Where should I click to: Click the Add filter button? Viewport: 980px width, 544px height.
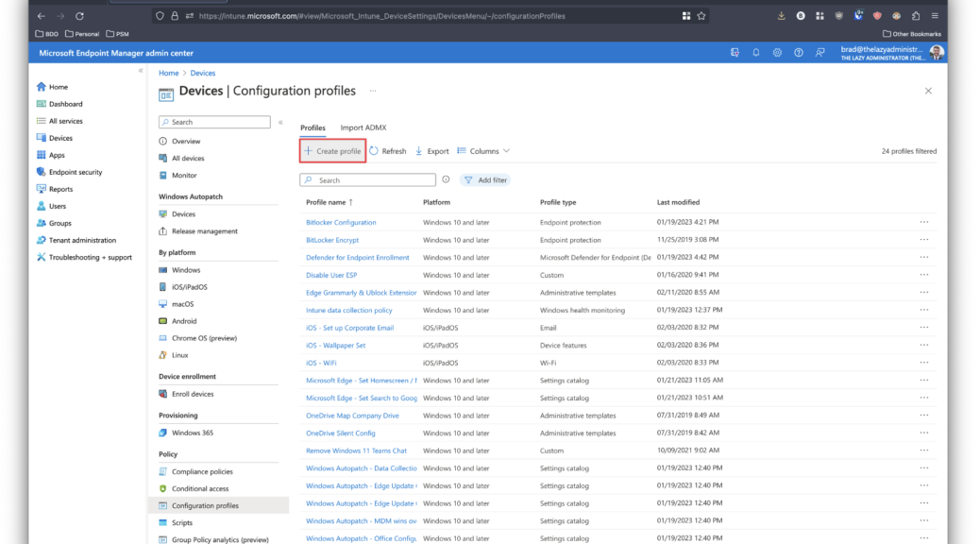[x=485, y=180]
